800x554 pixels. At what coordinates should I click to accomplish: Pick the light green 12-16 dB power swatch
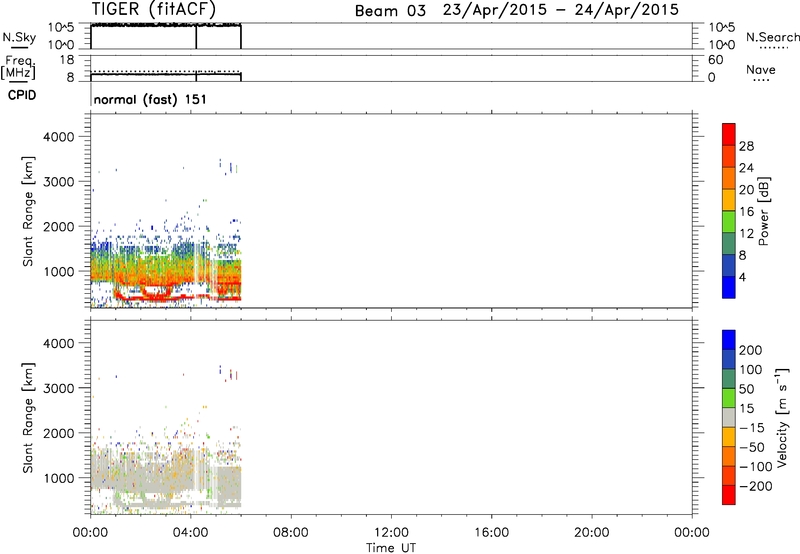tap(729, 222)
